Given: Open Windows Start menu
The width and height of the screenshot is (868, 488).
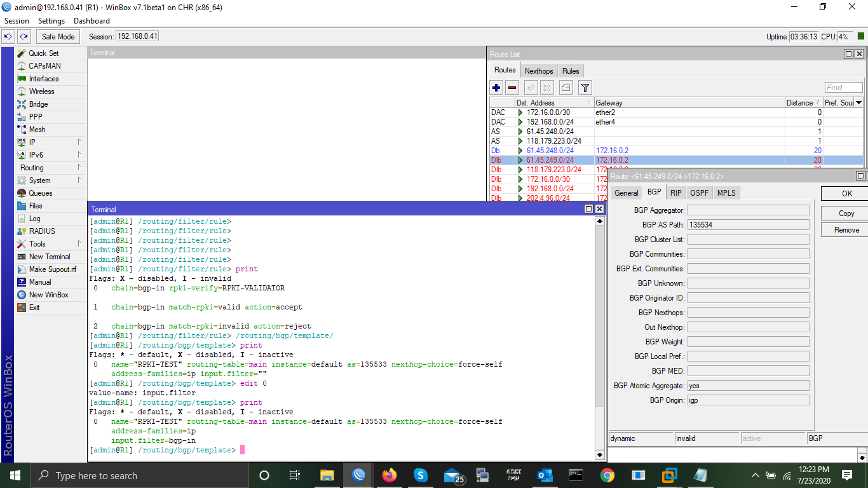Looking at the screenshot, I should pyautogui.click(x=15, y=475).
